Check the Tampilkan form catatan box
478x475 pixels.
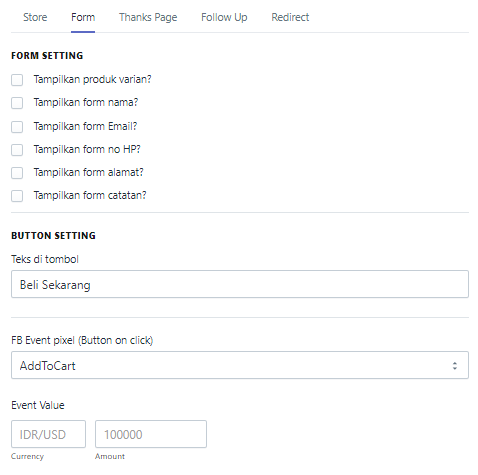pos(17,196)
